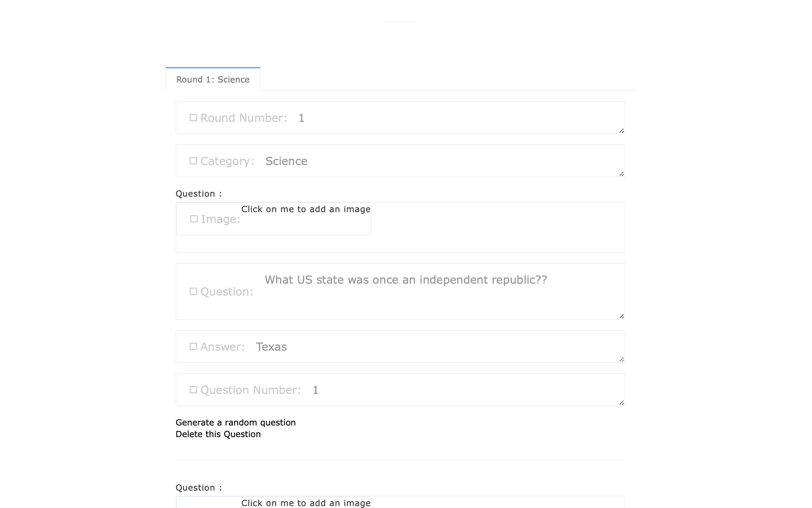
Task: Open the Round 1: Science tab
Action: 213,80
